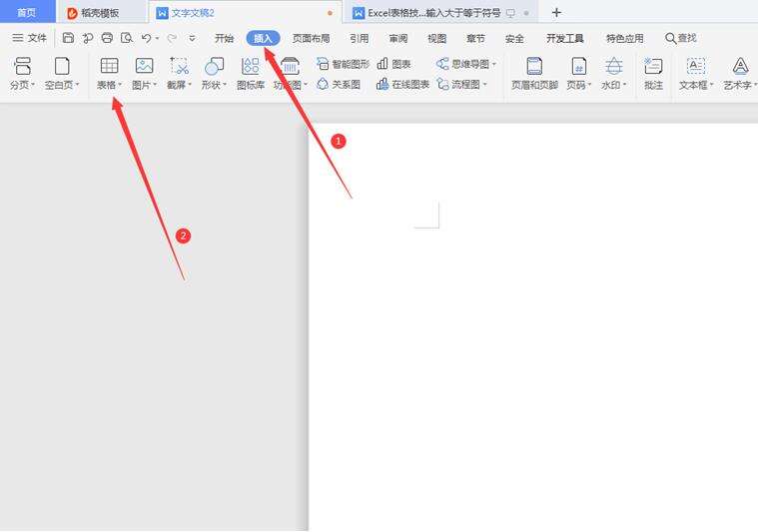Image resolution: width=758 pixels, height=532 pixels.
Task: Click inside the blank document page
Action: (533, 327)
